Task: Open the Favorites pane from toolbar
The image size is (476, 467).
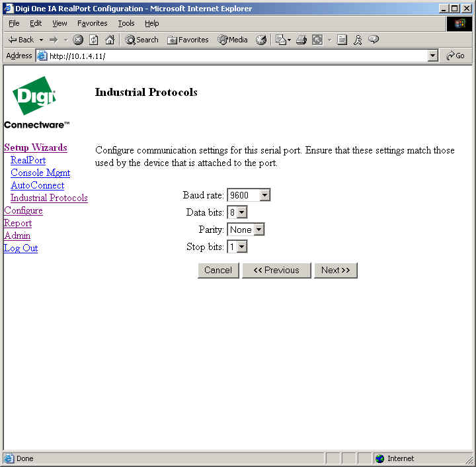Action: pos(188,40)
